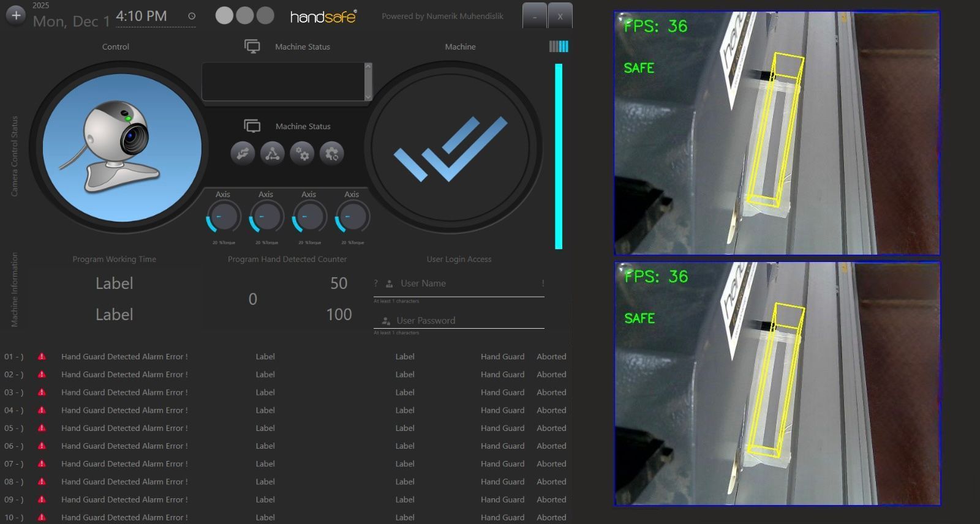Click the top camera feed preview
The height and width of the screenshot is (524, 980).
(x=777, y=133)
